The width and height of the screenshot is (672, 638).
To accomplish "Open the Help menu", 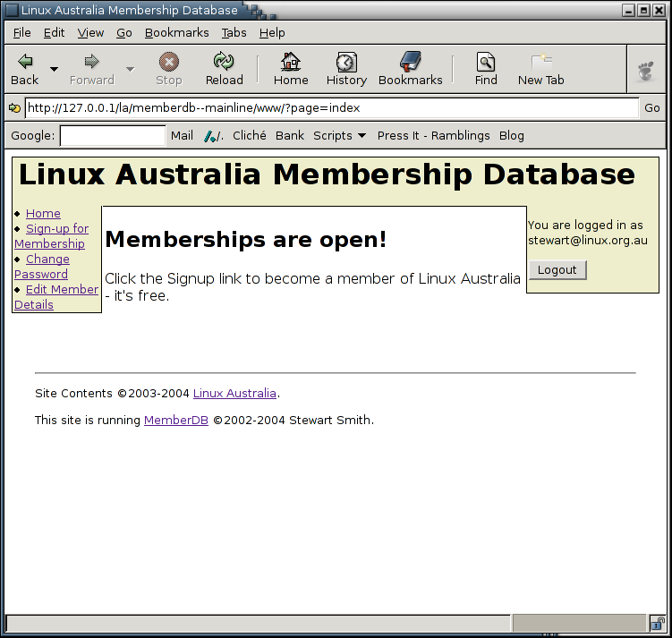I will click(x=272, y=32).
